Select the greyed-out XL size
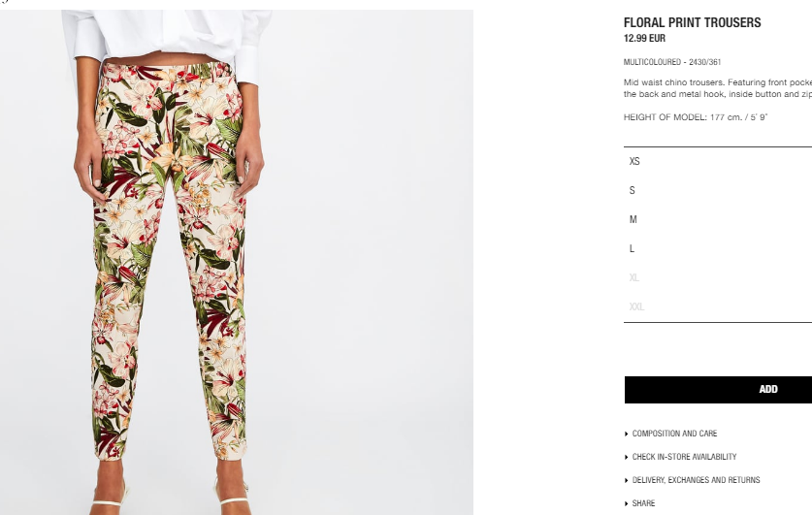This screenshot has height=515, width=812. click(718, 277)
